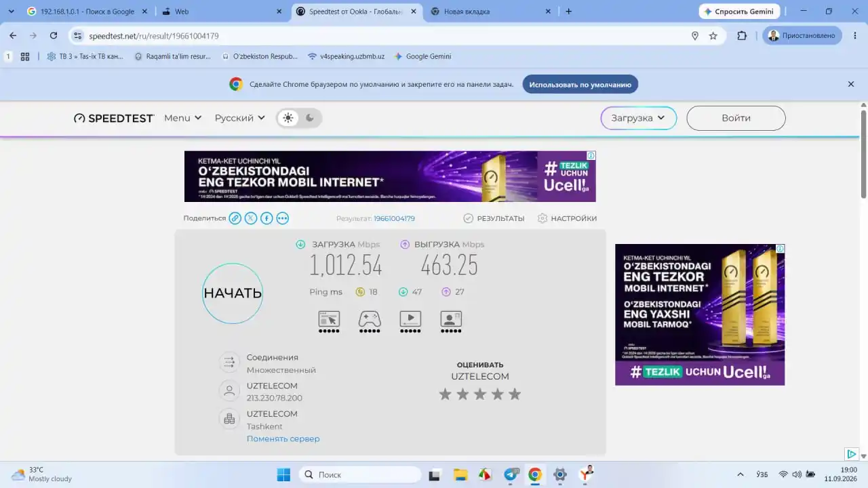Click the gaming controller quality icon
This screenshot has width=868, height=488.
(370, 322)
